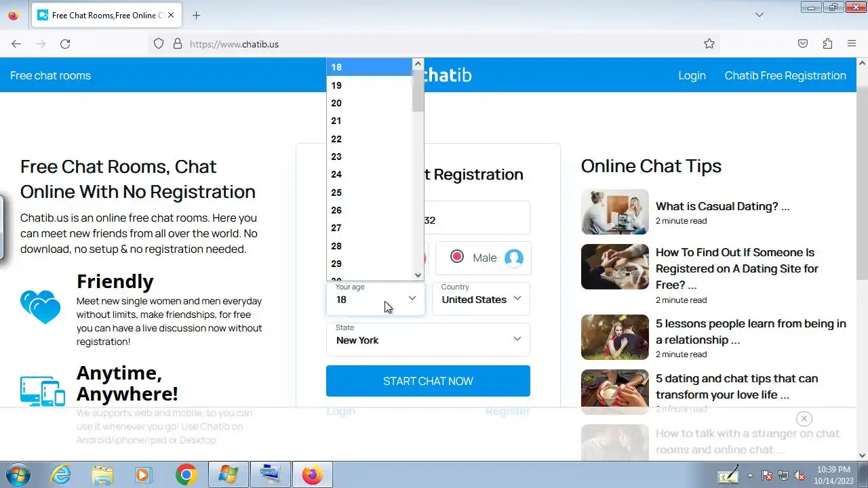The width and height of the screenshot is (868, 488).
Task: Choose age 29 in the list
Action: tap(370, 264)
